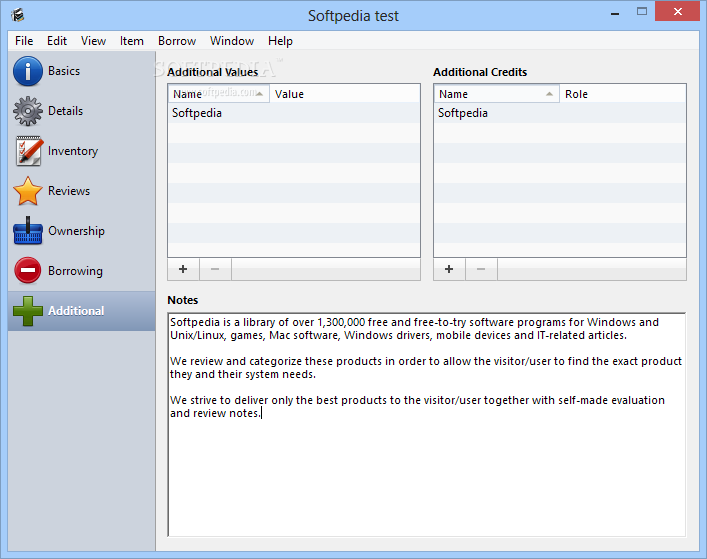Switch to the Inventory tab label

point(73,151)
